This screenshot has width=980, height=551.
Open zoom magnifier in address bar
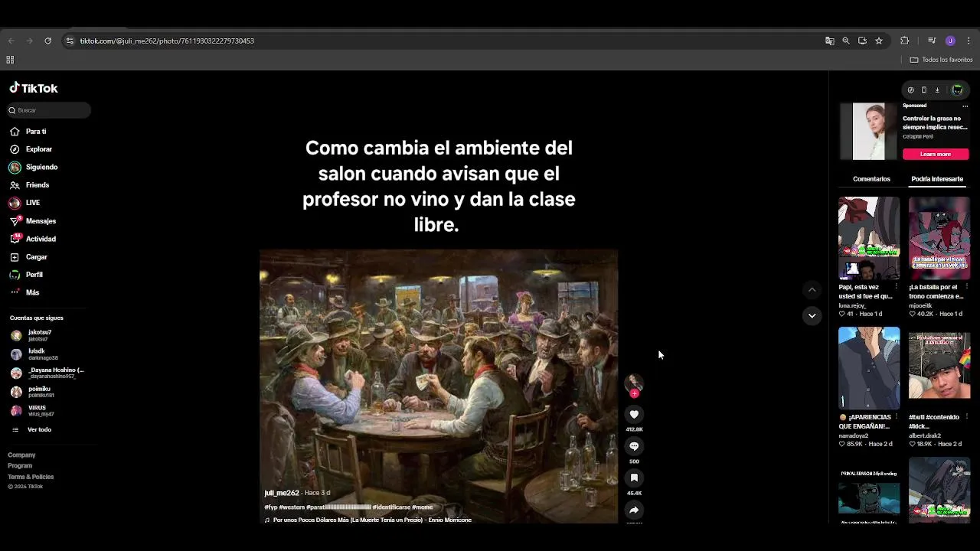[846, 41]
